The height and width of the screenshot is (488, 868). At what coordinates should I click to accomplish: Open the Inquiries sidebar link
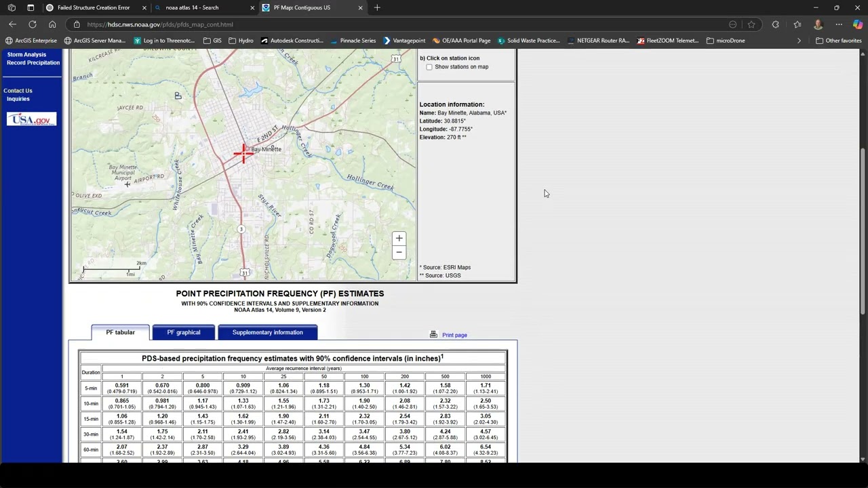pyautogui.click(x=18, y=98)
